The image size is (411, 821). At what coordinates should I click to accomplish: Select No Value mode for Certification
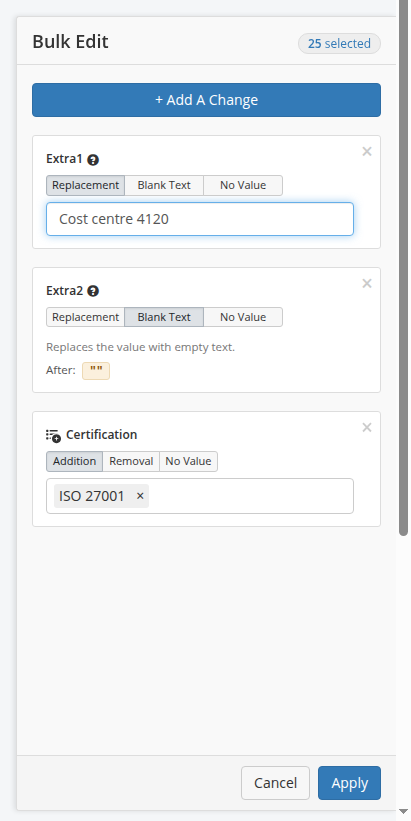[x=188, y=461]
